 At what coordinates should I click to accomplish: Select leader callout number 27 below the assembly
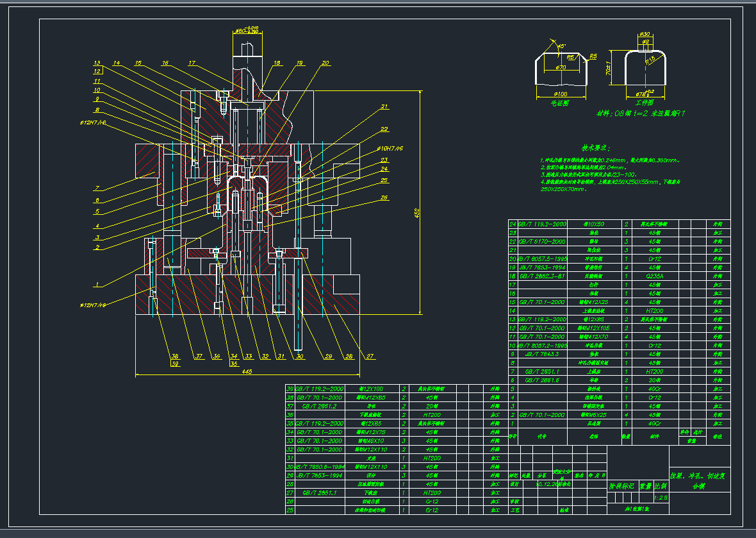click(x=369, y=357)
